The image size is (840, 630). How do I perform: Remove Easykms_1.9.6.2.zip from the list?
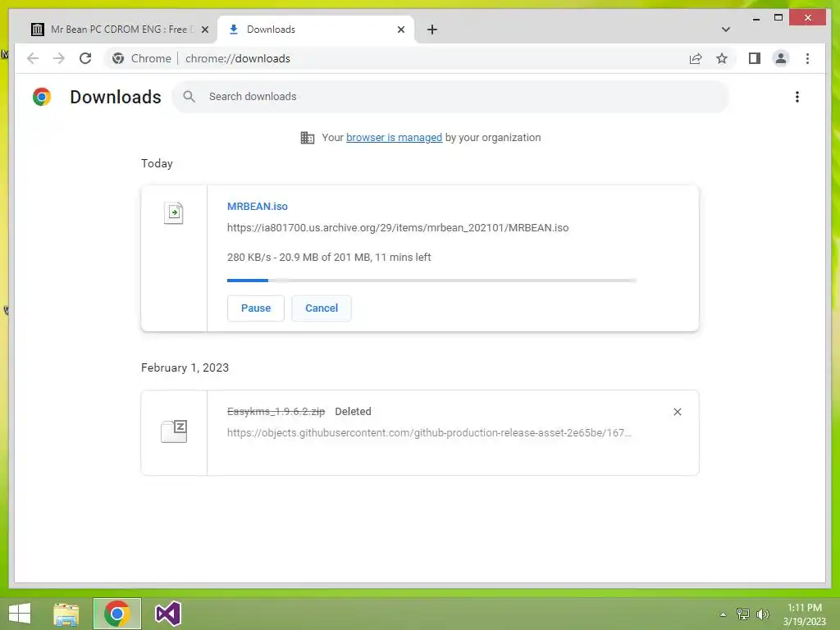[x=677, y=412]
